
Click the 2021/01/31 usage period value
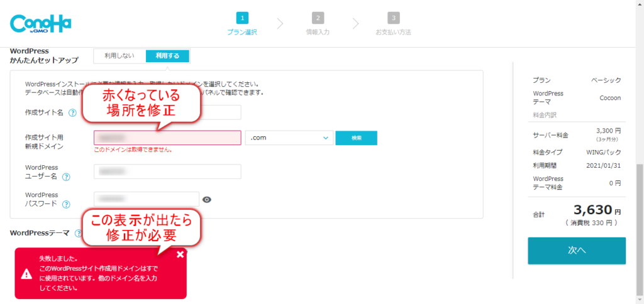coord(603,166)
